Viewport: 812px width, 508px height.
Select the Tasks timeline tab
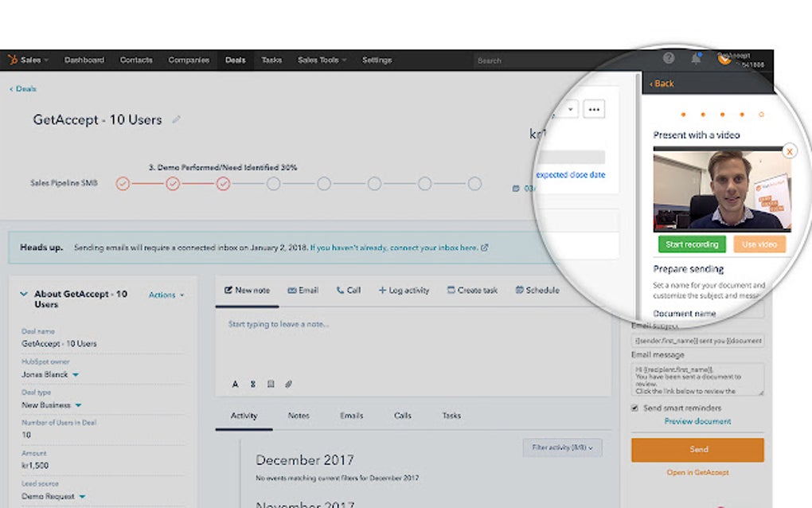point(451,416)
